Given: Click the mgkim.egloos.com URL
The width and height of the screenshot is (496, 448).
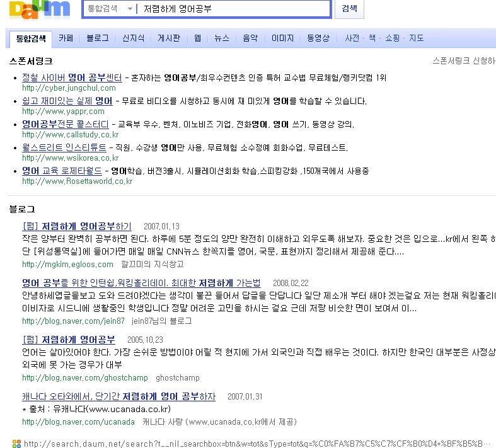Looking at the screenshot, I should [x=67, y=264].
